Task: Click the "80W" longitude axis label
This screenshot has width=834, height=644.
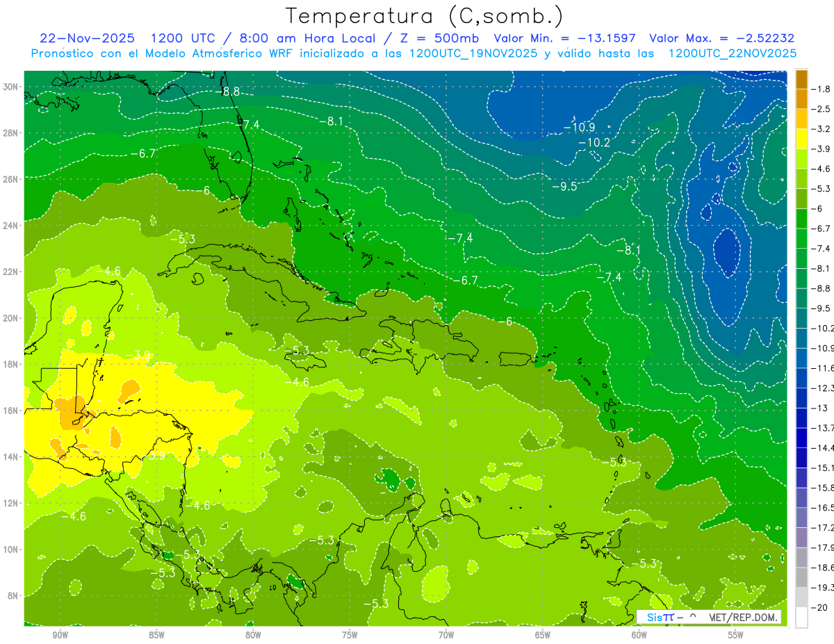Action: (x=253, y=635)
